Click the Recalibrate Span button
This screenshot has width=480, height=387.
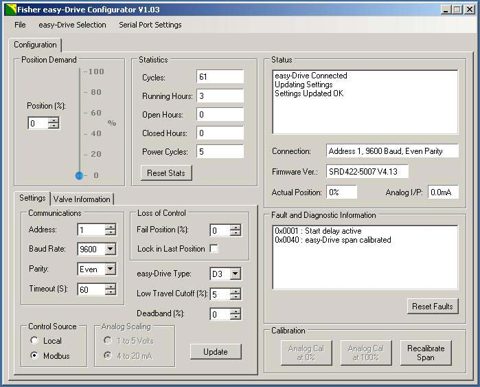point(426,353)
